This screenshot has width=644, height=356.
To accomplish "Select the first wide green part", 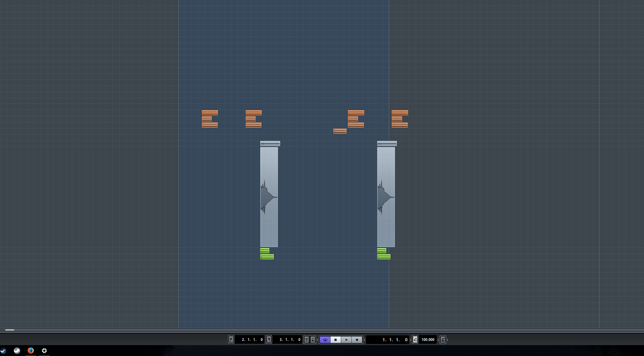I will point(267,257).
